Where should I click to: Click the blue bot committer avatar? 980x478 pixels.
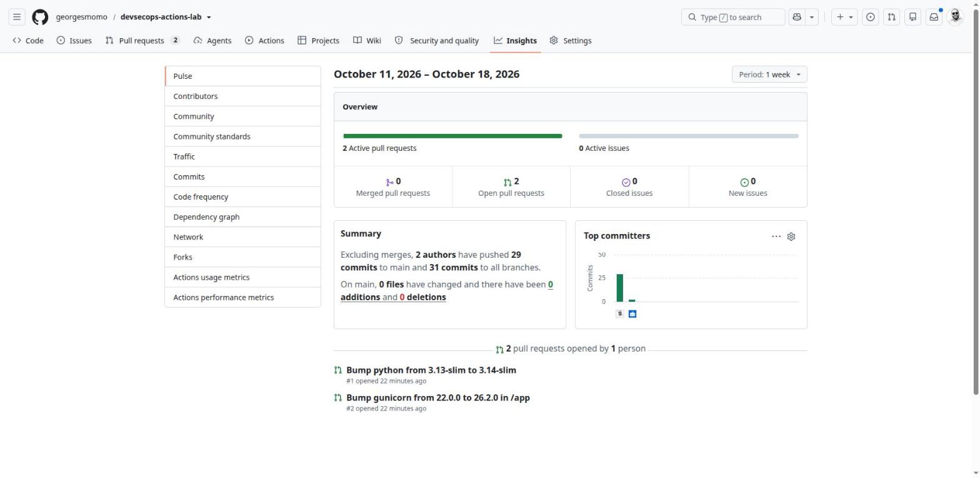click(x=632, y=314)
